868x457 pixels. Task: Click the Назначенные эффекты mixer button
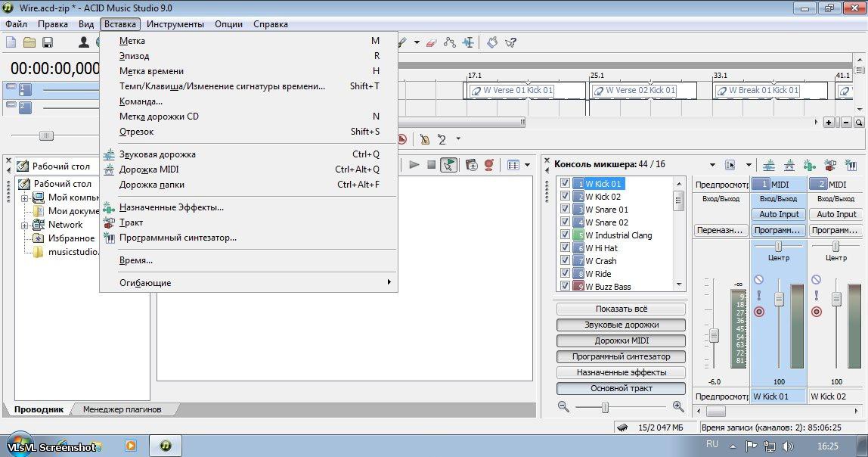(621, 373)
